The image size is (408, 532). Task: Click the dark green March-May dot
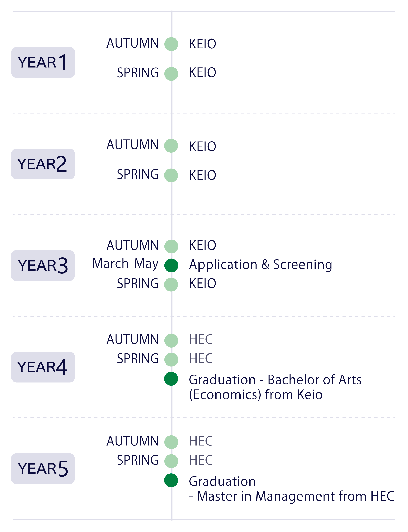tap(171, 265)
